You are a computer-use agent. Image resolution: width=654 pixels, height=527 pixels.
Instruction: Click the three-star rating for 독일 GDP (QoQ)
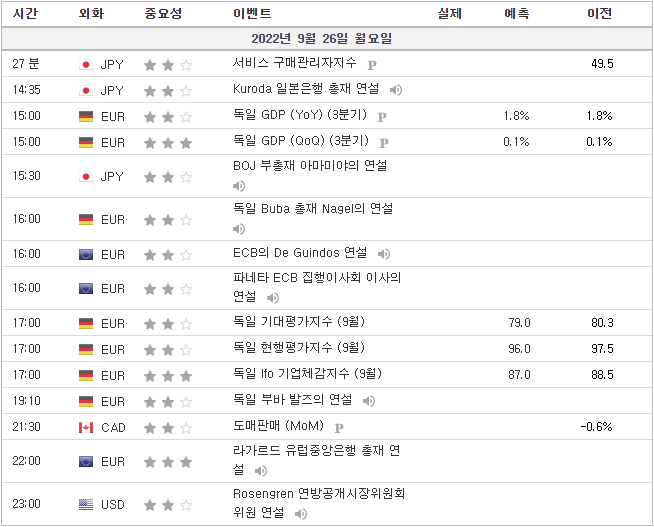click(x=168, y=143)
